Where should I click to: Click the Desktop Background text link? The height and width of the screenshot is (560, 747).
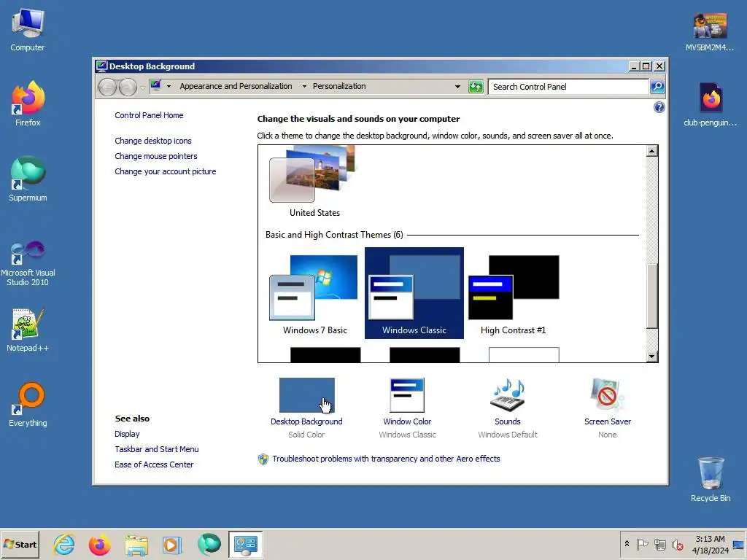(x=306, y=421)
